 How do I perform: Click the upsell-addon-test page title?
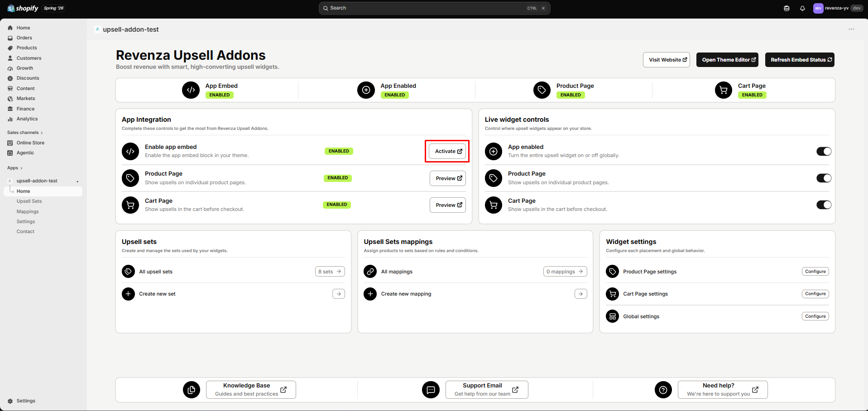coord(131,29)
